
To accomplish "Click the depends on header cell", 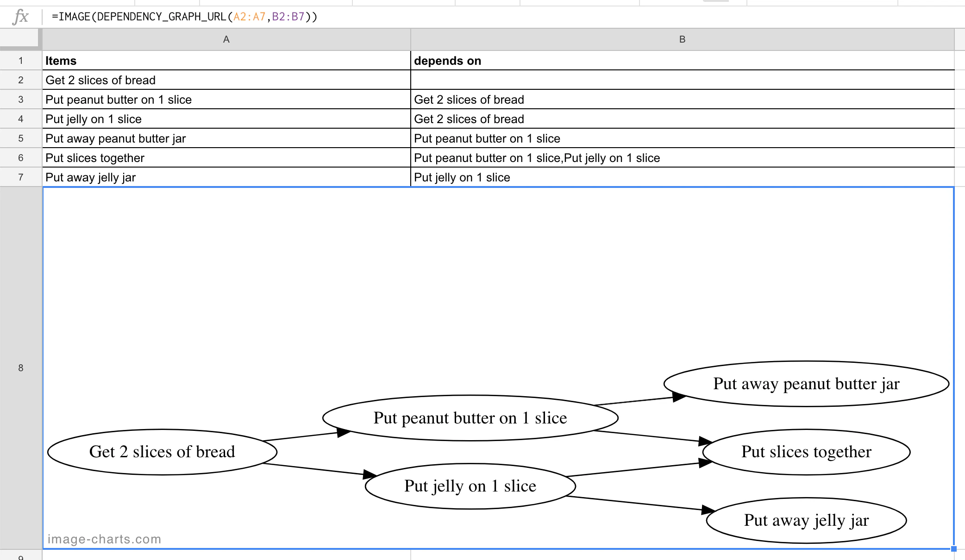I will tap(556, 61).
